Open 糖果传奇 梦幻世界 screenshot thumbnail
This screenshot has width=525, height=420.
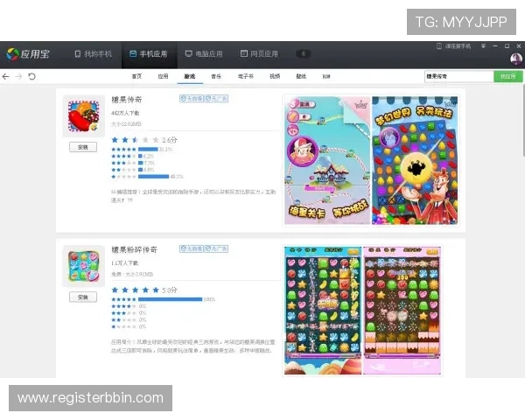[415, 160]
